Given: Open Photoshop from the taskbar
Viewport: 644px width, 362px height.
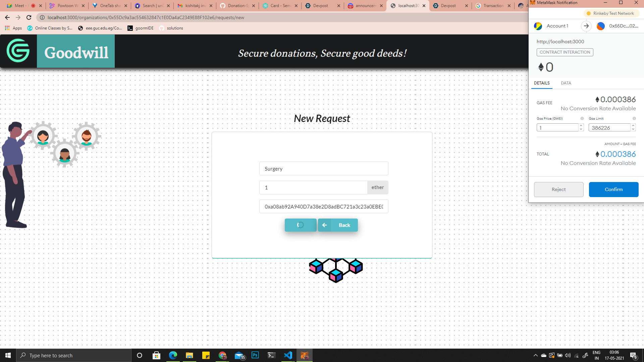Looking at the screenshot, I should [255, 355].
